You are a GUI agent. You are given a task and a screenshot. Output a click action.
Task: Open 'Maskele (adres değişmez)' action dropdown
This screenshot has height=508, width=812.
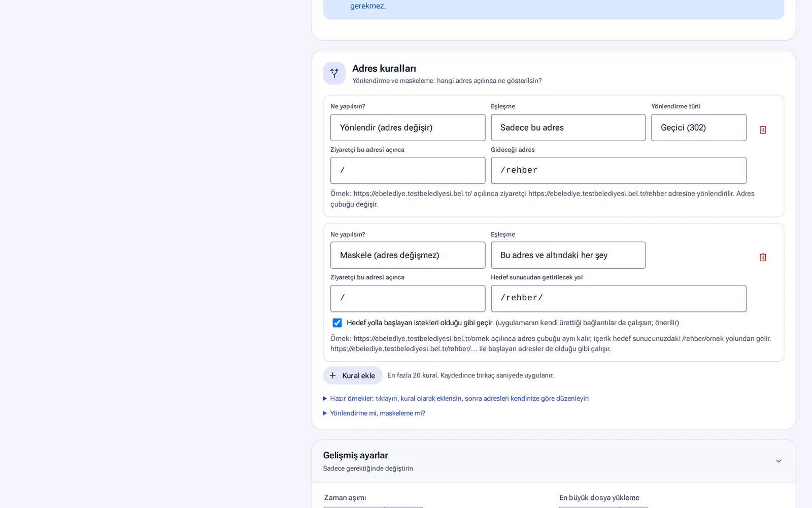coord(408,255)
